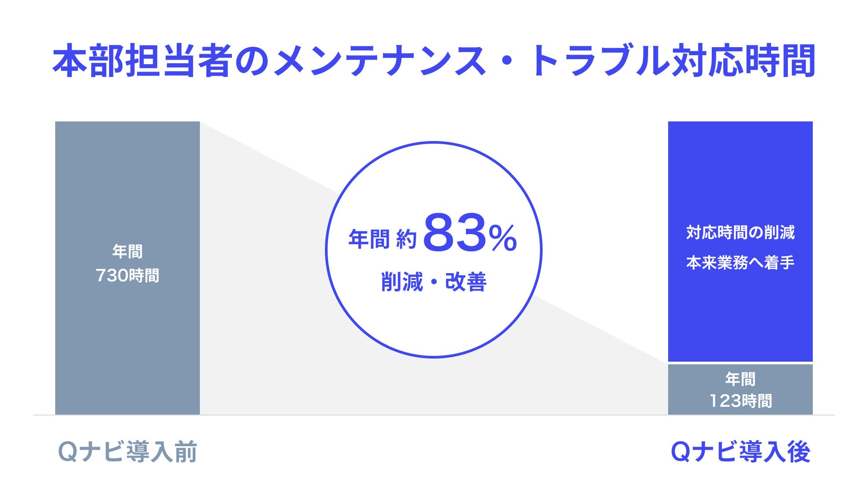868x488 pixels.
Task: Click the large 83 number in the circle
Action: click(455, 233)
